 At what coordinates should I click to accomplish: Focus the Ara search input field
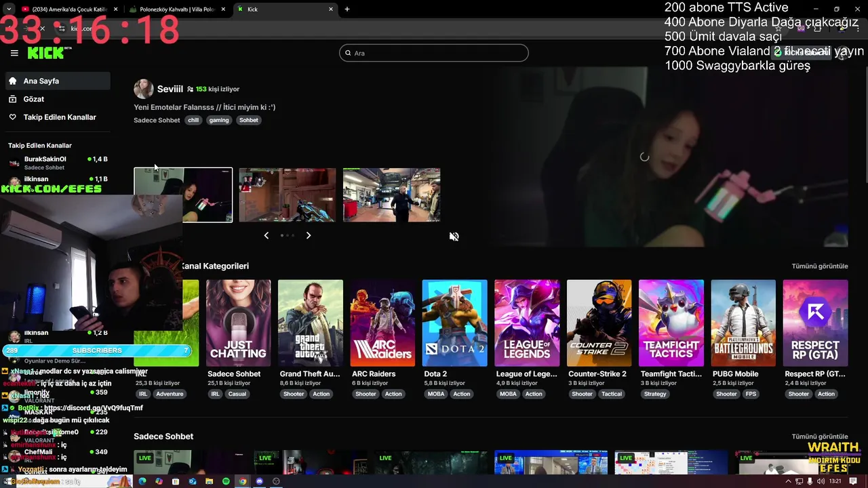[x=434, y=53]
